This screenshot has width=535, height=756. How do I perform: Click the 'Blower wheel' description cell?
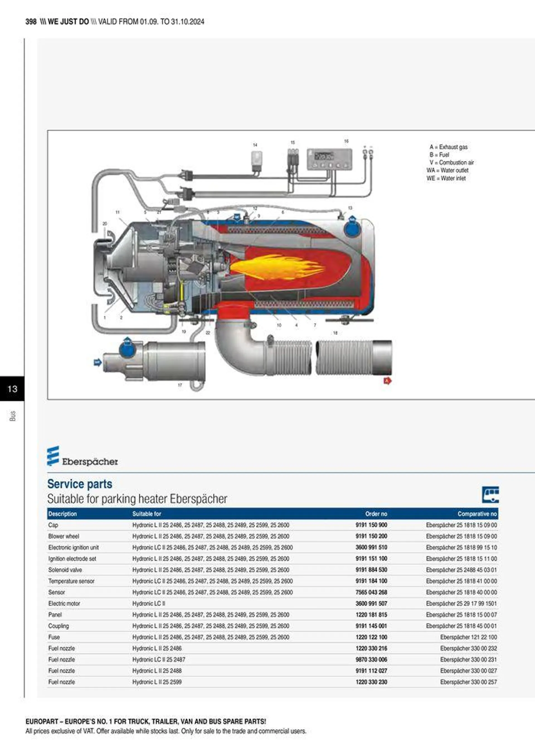click(x=64, y=536)
